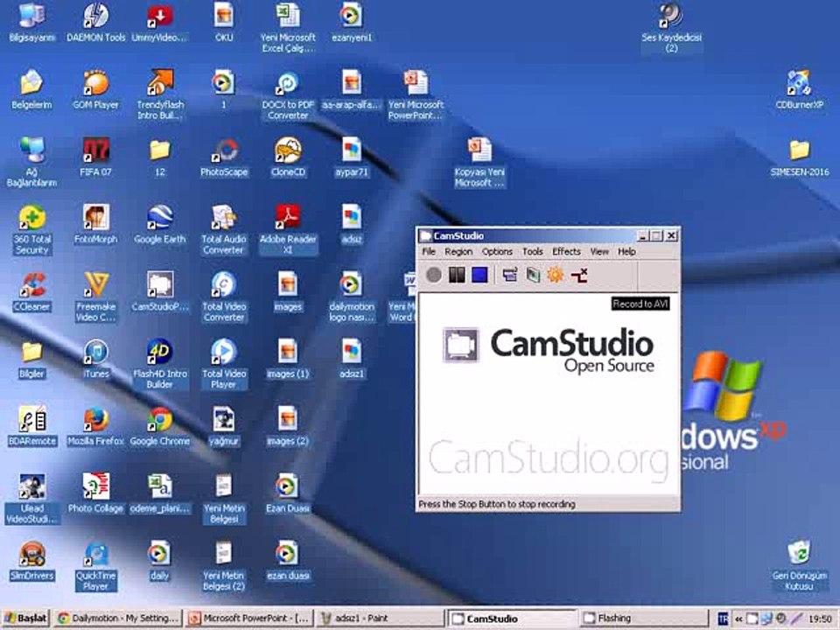Stop recording with the blue square
This screenshot has height=630, width=840.
[479, 275]
